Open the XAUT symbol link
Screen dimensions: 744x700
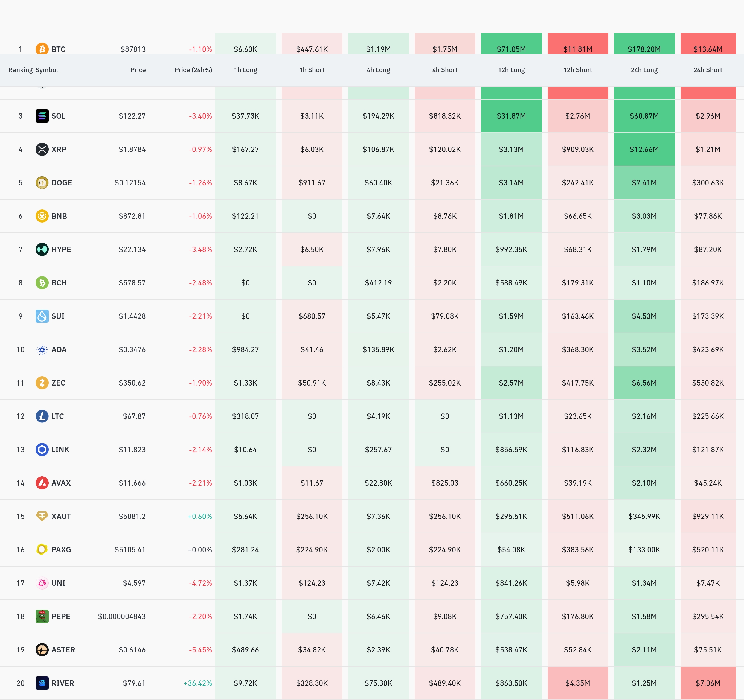[61, 516]
